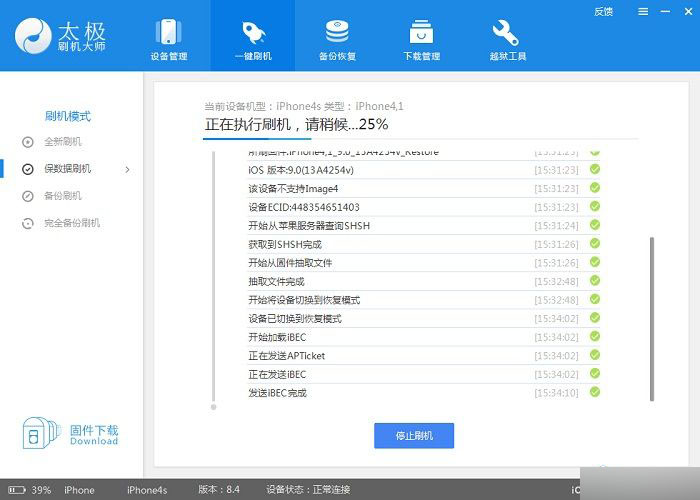Click the 正在执行刷机，请稍候...25% status heading
Viewport: 700px width, 500px height.
[x=296, y=124]
